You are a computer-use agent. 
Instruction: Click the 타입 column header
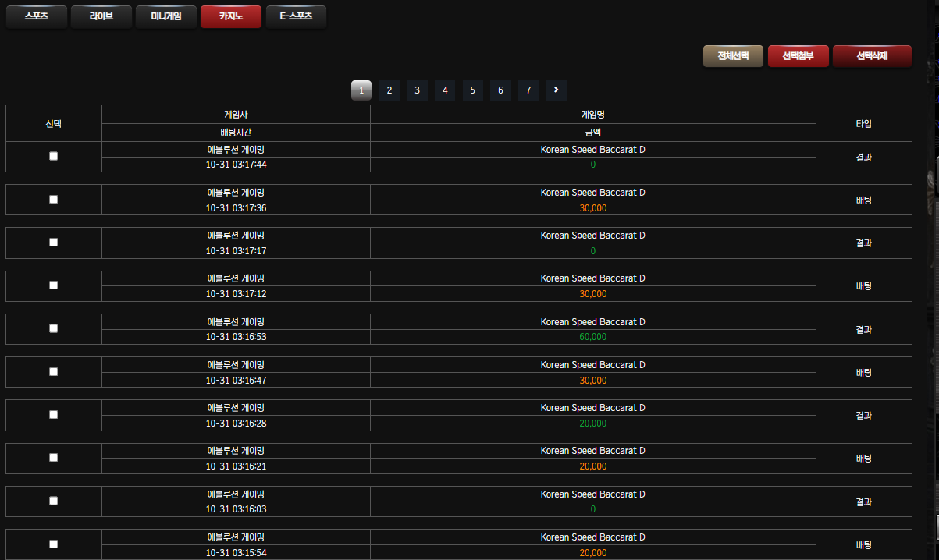863,123
